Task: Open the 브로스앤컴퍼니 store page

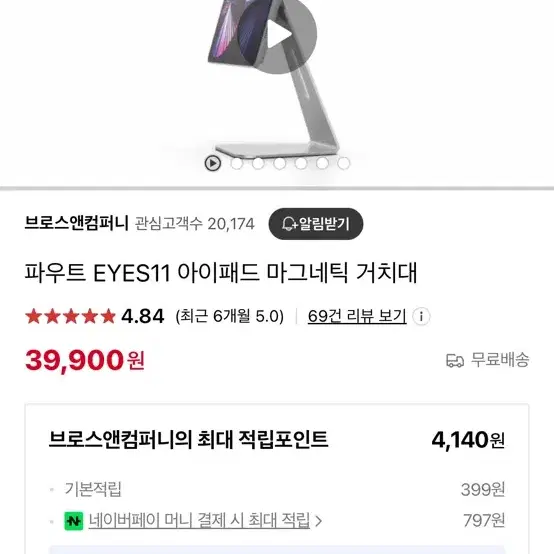Action: (x=76, y=224)
